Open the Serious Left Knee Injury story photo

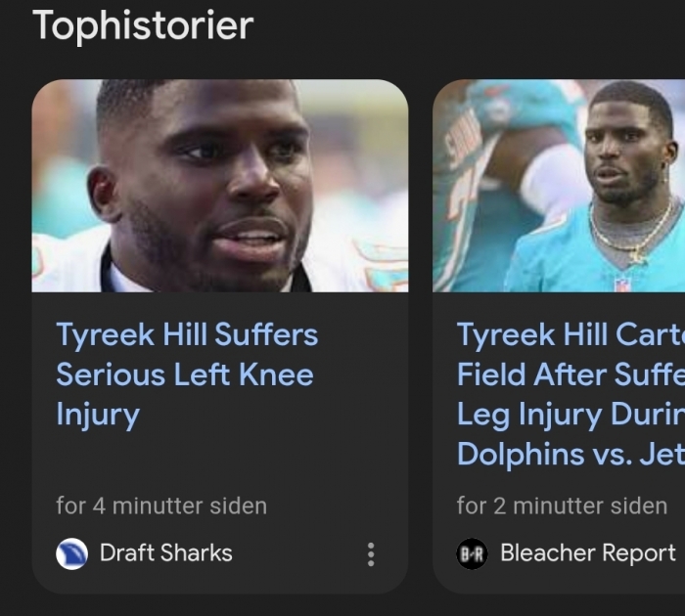click(220, 186)
